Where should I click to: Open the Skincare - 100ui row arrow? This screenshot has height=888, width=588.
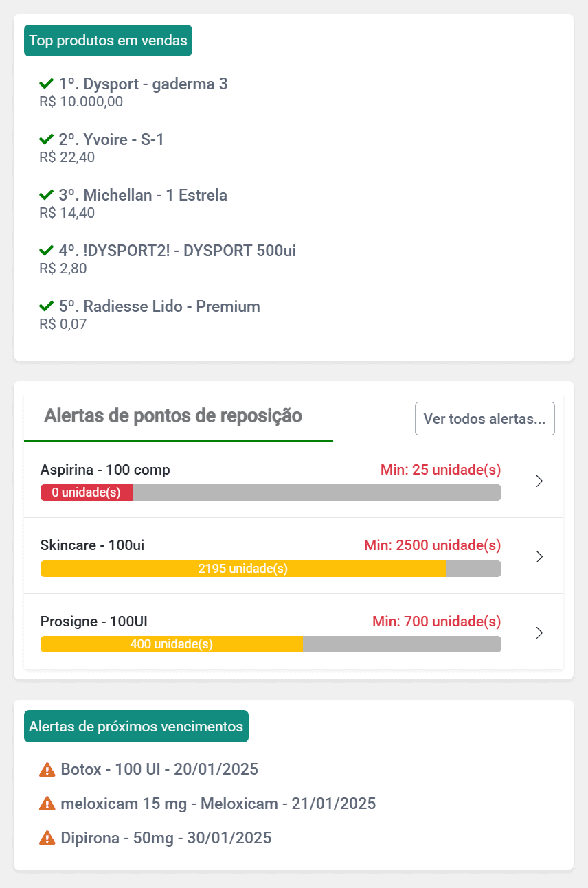(x=539, y=557)
